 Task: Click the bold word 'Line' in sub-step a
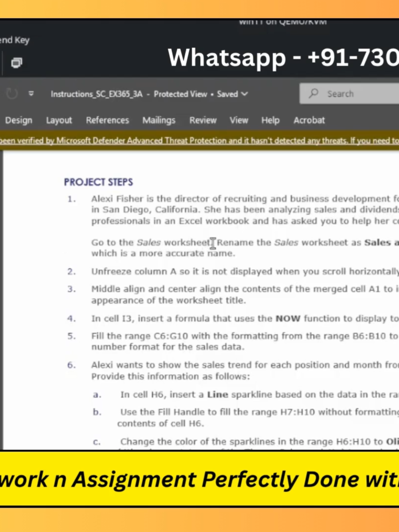(218, 394)
